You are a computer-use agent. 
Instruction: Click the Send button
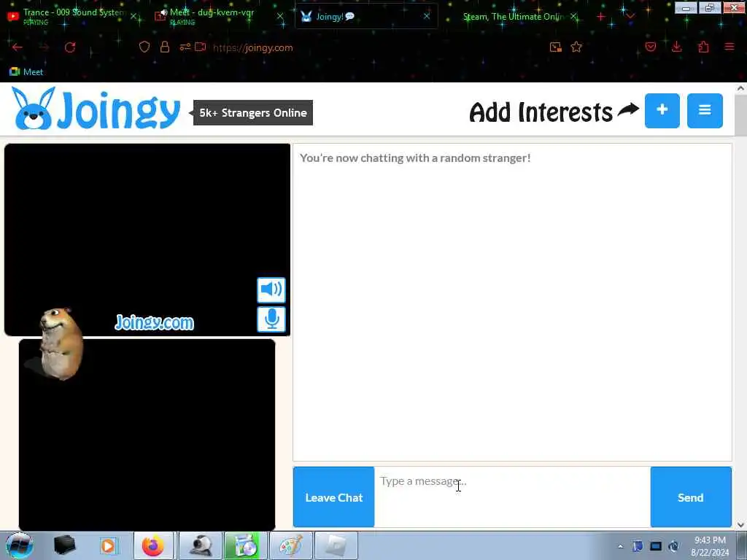[690, 497]
